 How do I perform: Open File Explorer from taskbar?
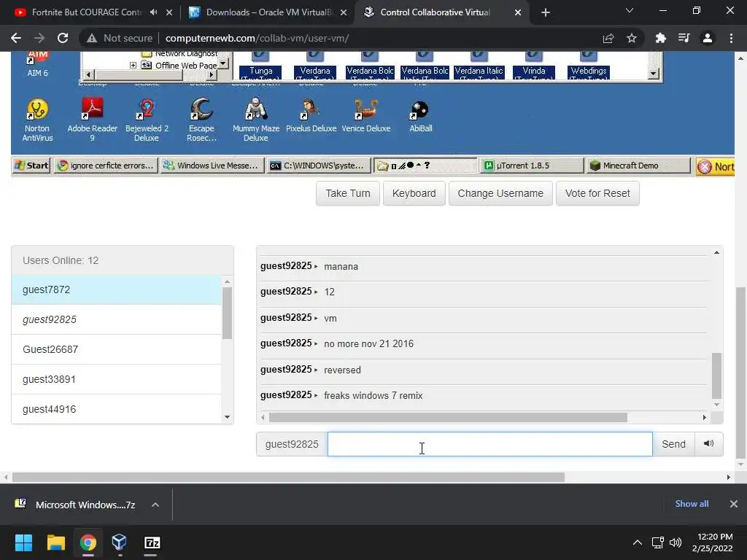55,542
